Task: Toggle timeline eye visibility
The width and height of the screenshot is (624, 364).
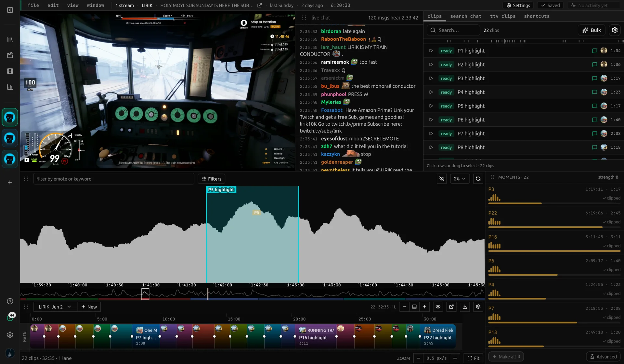Action: point(438,307)
